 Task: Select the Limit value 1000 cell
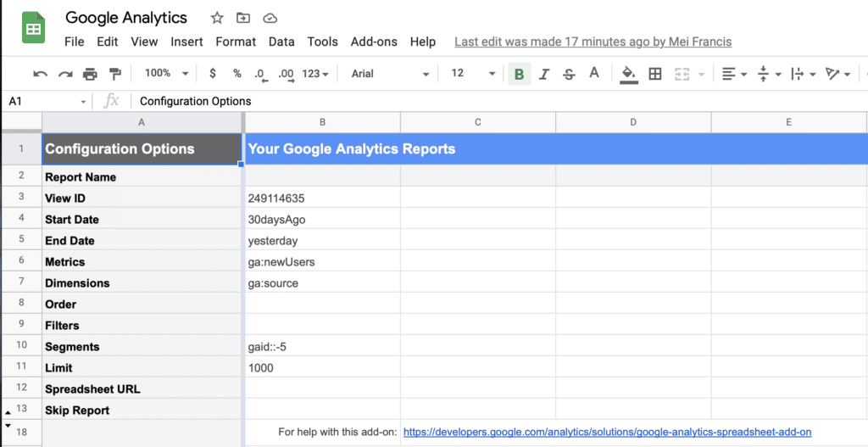323,368
